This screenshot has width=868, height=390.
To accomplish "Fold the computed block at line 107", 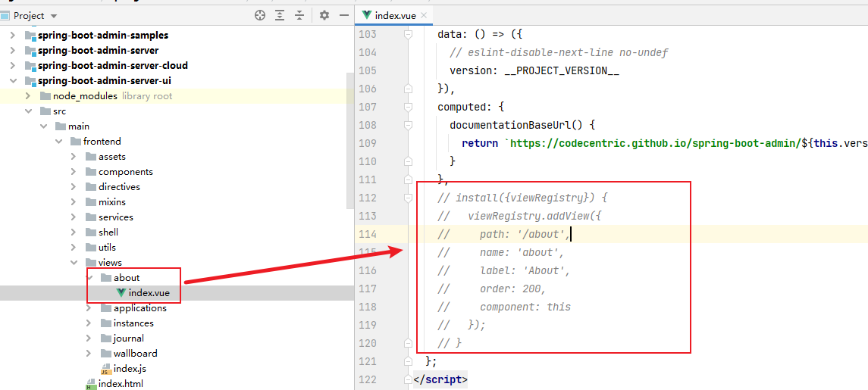I will (x=409, y=107).
